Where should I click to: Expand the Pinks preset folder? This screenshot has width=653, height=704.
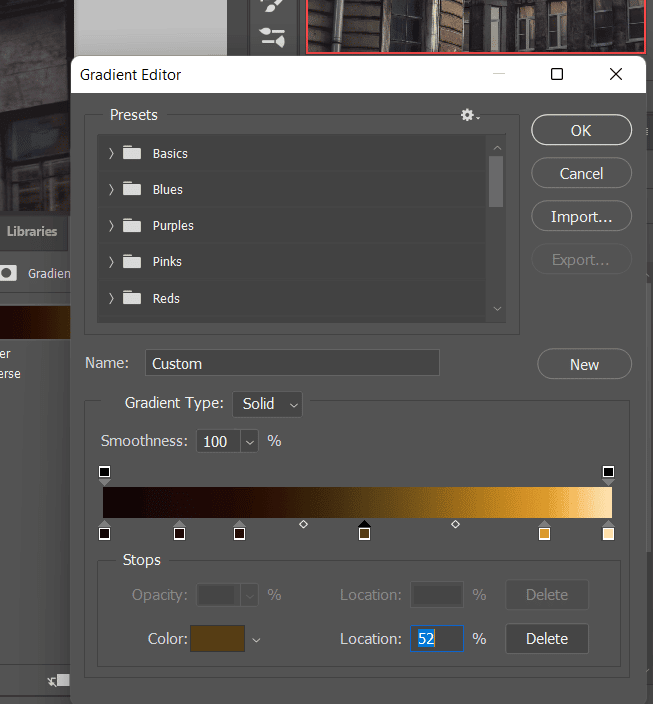(x=111, y=262)
